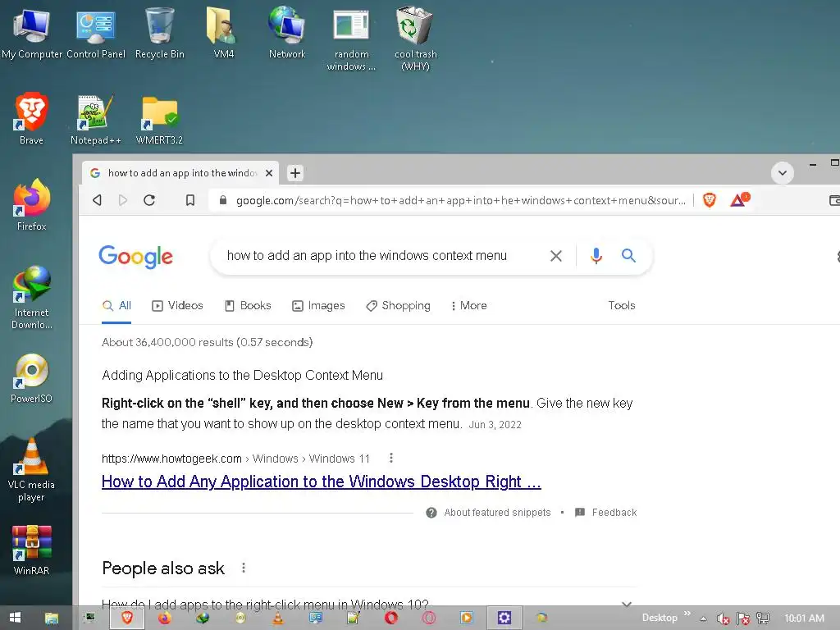The width and height of the screenshot is (840, 630).
Task: Launch the VLC media player shortcut
Action: (x=32, y=469)
